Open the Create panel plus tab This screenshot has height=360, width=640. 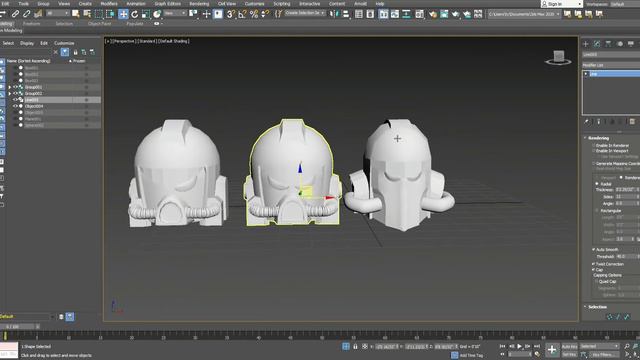pos(586,44)
